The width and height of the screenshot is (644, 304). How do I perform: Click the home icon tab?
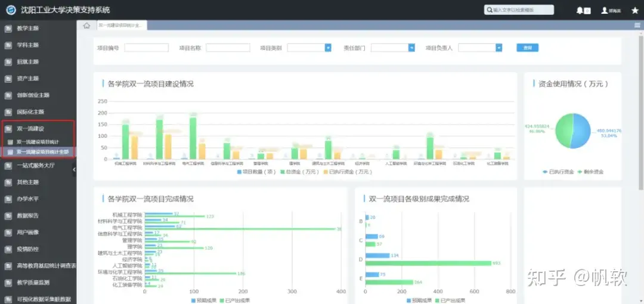click(x=86, y=26)
